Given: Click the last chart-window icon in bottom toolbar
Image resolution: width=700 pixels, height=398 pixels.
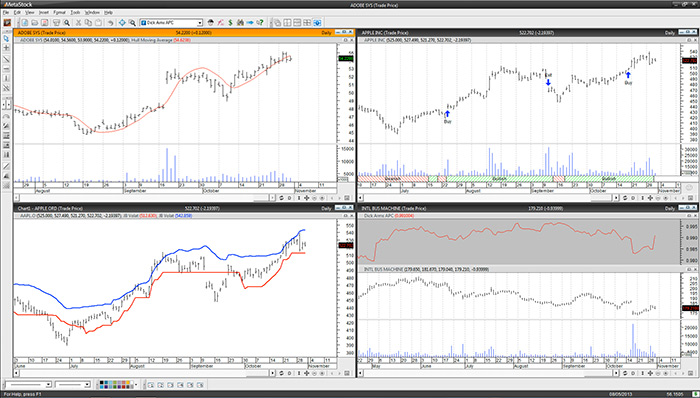Looking at the screenshot, I should (x=200, y=385).
